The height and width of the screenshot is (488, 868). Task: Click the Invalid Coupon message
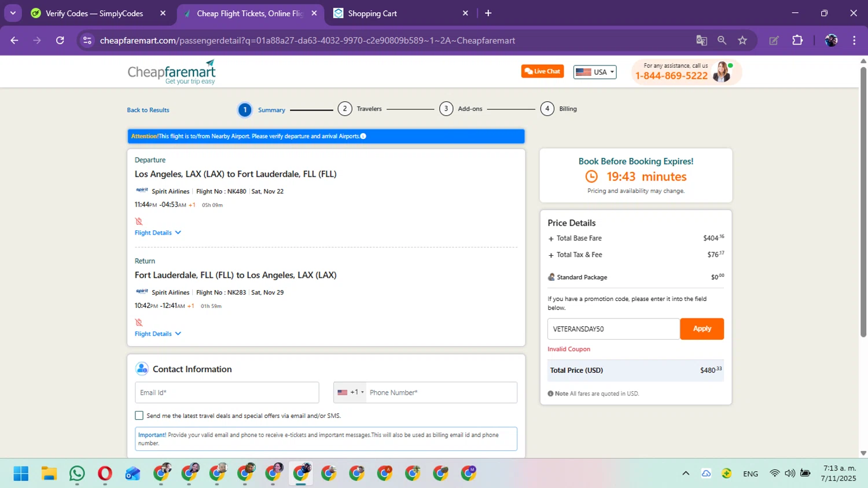click(569, 349)
